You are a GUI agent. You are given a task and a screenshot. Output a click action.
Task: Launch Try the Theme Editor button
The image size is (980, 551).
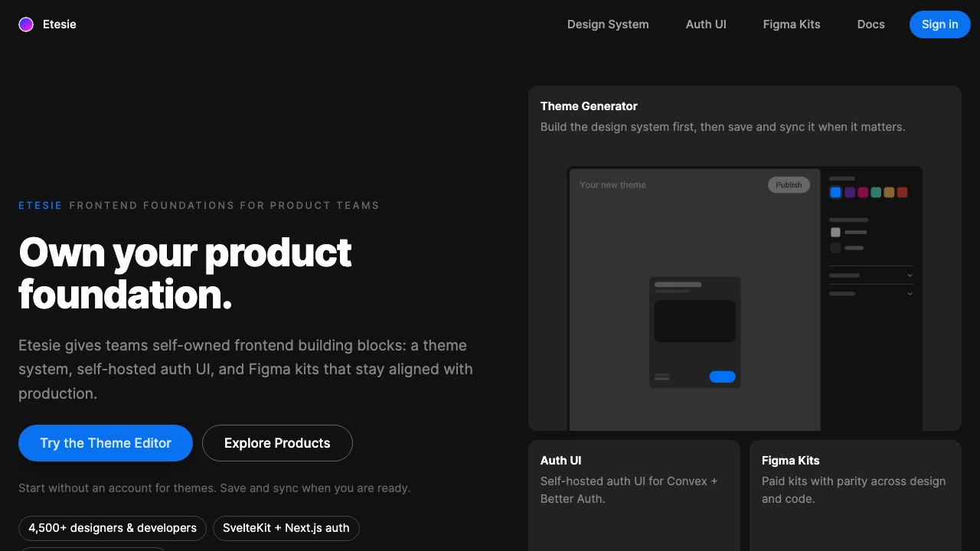(106, 443)
